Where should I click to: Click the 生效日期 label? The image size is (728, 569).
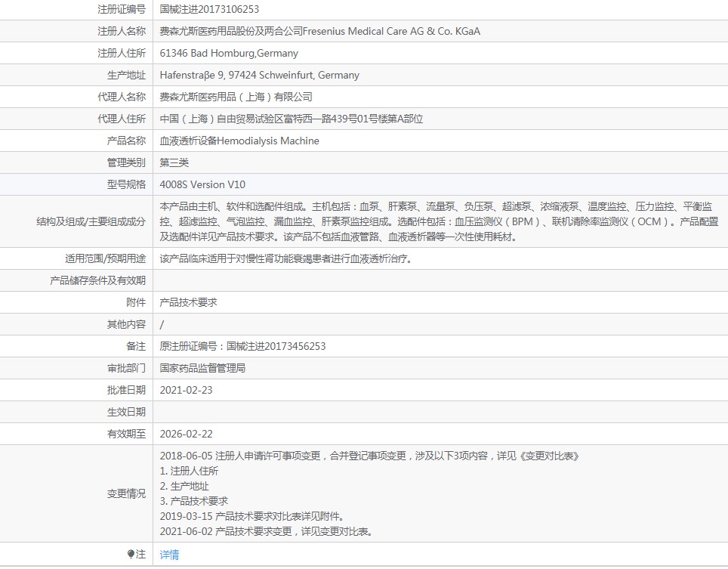tap(126, 412)
